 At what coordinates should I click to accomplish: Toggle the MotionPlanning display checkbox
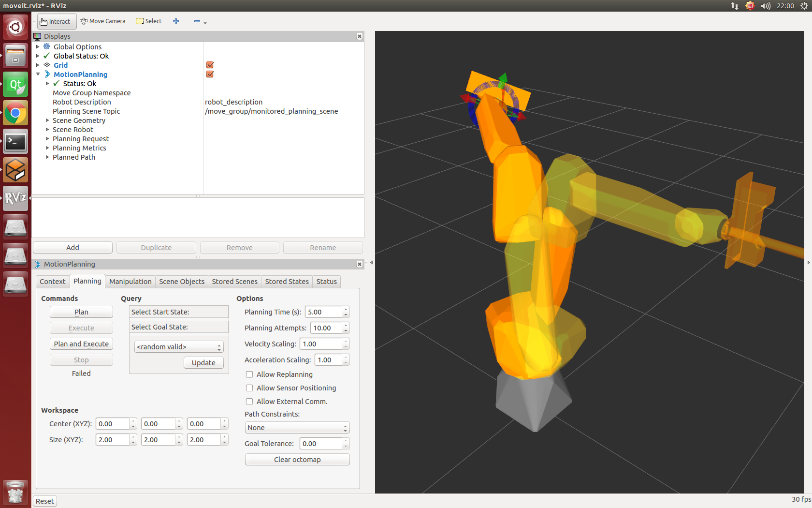210,74
